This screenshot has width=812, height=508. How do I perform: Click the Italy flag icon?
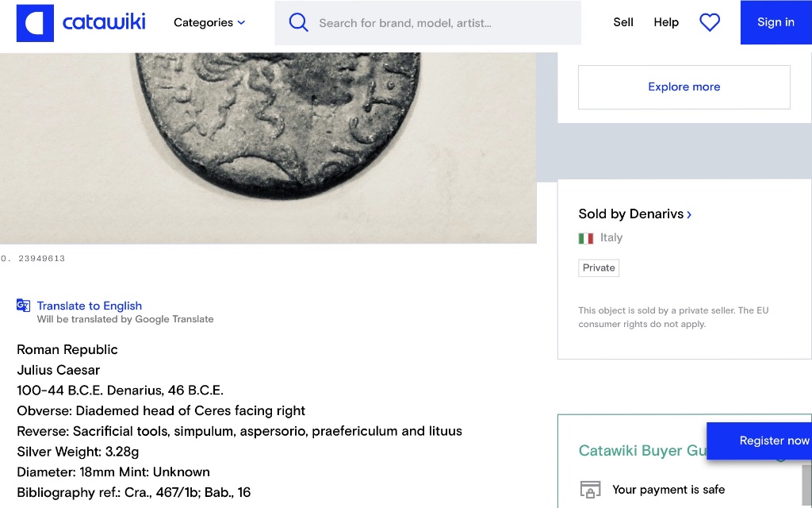[586, 238]
